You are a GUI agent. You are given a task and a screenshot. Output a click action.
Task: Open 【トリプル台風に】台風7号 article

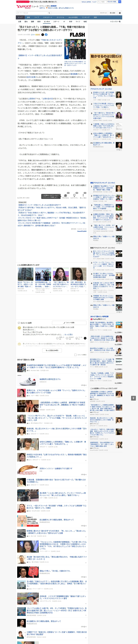pos(57,611)
